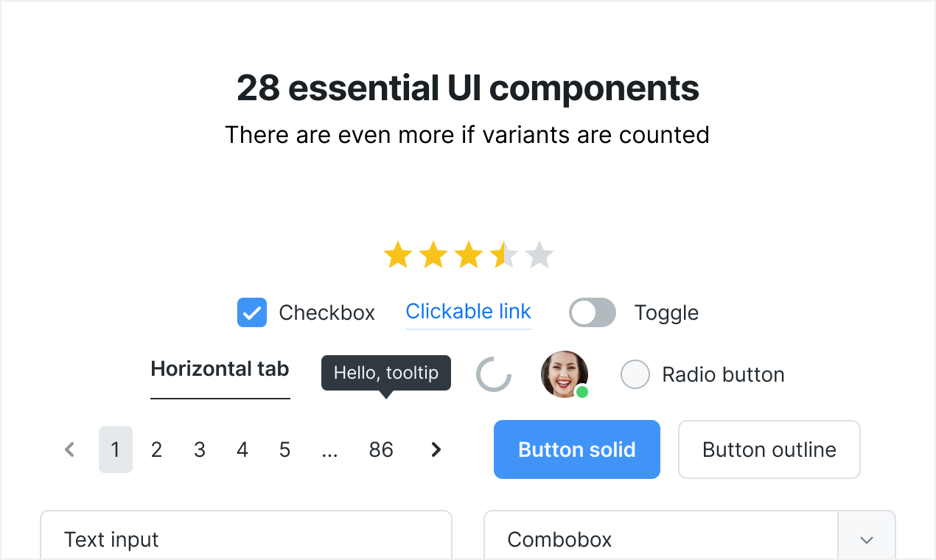The width and height of the screenshot is (936, 560).
Task: Click the second rating star
Action: tap(433, 256)
